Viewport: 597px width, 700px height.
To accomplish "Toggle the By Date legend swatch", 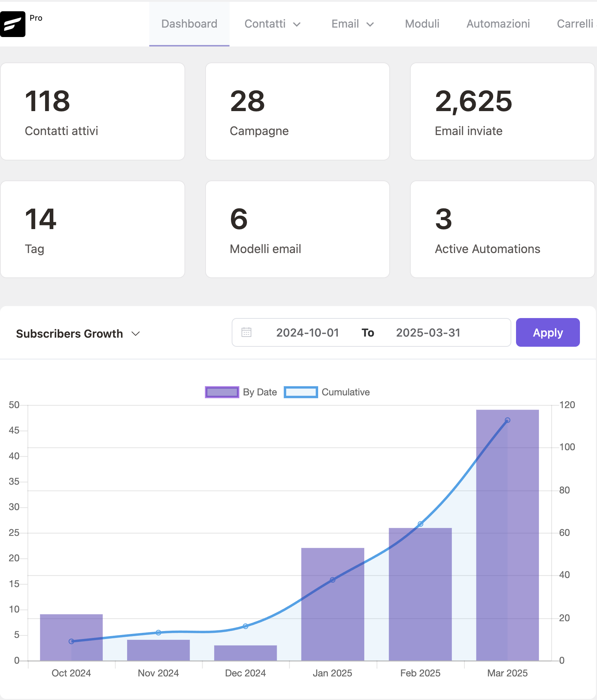I will coord(222,392).
